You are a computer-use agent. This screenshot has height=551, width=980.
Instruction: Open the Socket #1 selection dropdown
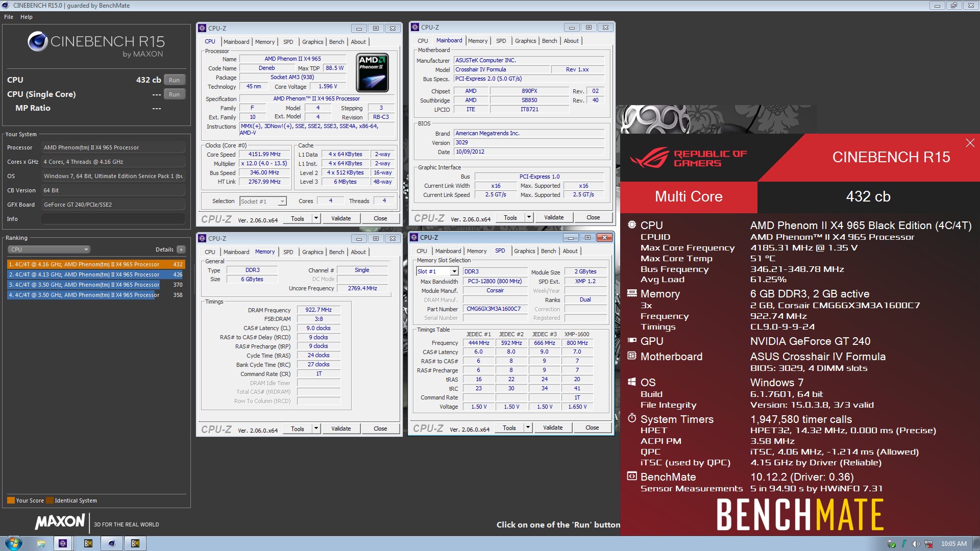(x=263, y=201)
